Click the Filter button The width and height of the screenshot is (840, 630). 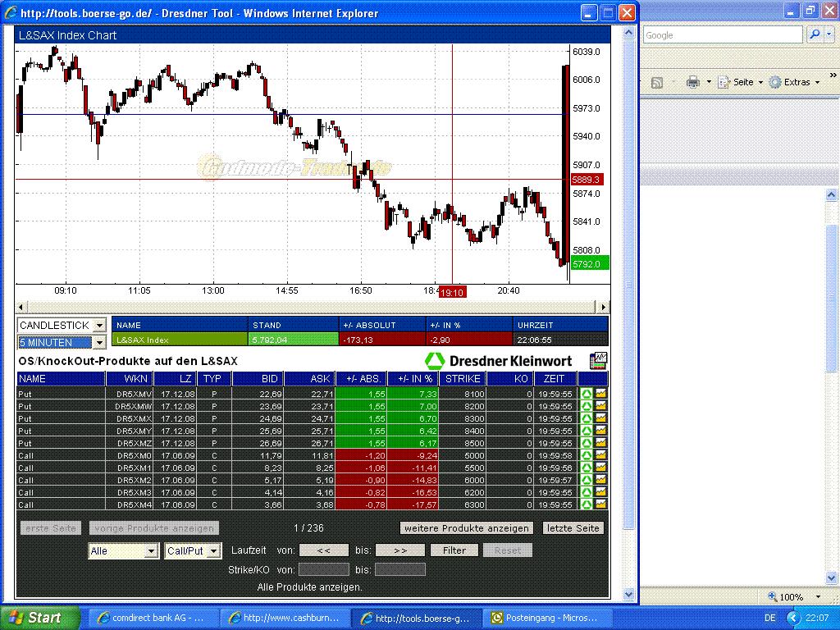pyautogui.click(x=454, y=550)
